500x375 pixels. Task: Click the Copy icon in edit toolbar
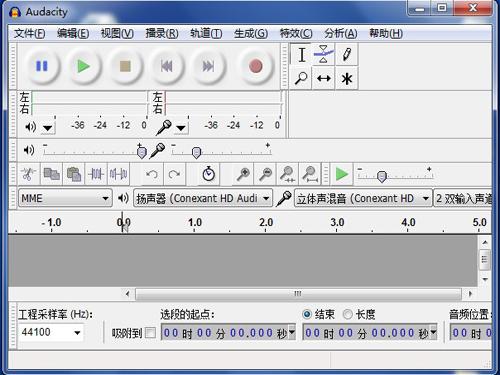51,174
